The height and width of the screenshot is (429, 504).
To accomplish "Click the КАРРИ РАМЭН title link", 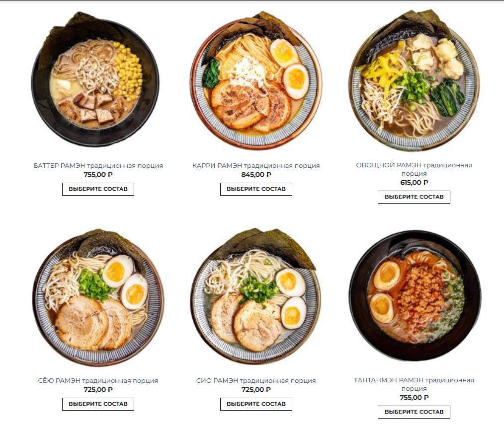I will coord(256,166).
